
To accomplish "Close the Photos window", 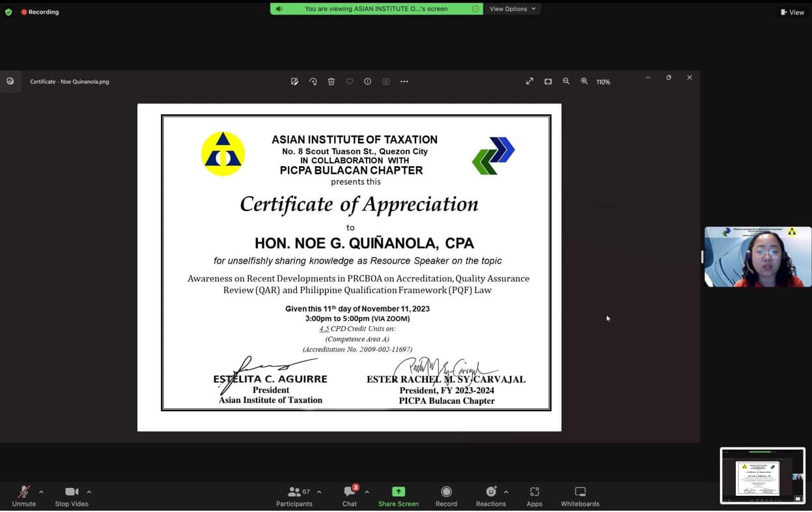I will pos(690,78).
